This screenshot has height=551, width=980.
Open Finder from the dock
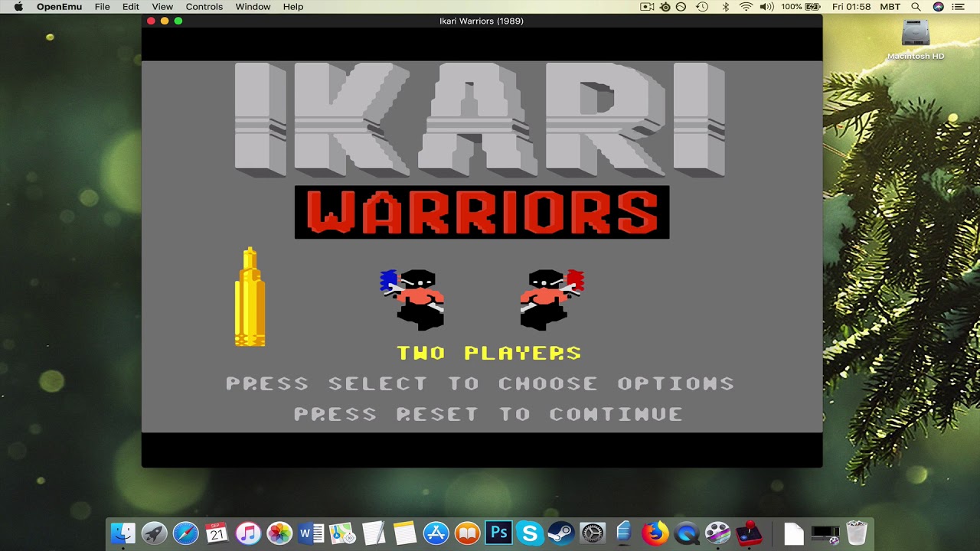click(x=123, y=533)
